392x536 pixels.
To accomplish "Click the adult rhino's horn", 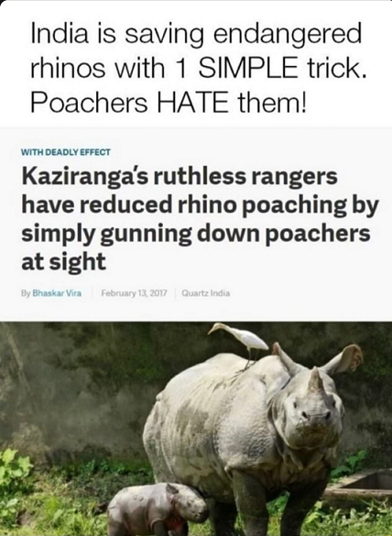I will coord(315,379).
